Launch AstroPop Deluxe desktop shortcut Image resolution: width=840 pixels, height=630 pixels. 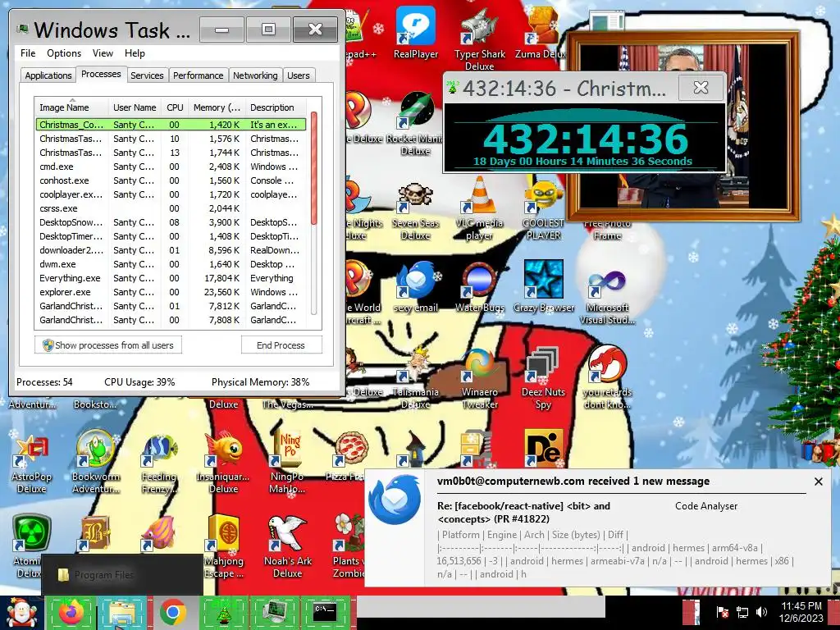32,463
